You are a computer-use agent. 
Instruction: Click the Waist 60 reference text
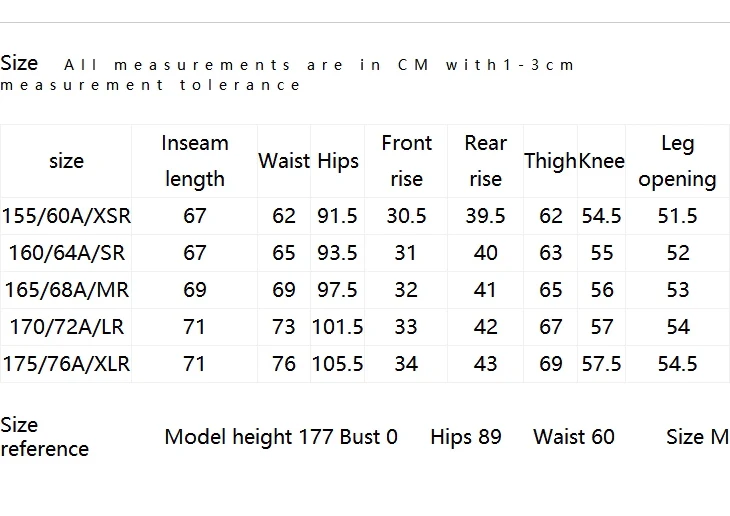[x=574, y=437]
